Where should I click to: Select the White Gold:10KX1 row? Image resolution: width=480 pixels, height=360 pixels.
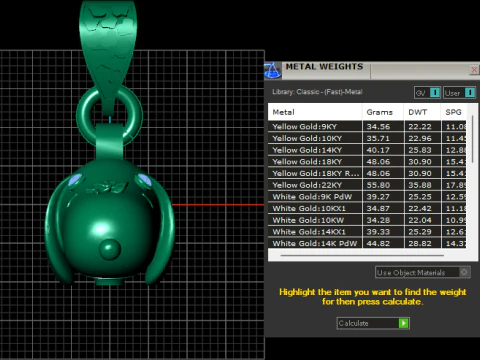click(x=367, y=208)
